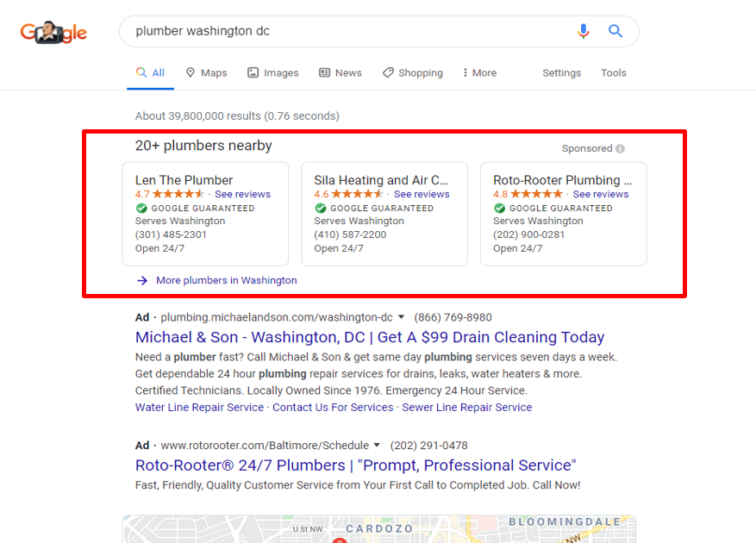The height and width of the screenshot is (543, 756).
Task: Click the Google logo
Action: (53, 33)
